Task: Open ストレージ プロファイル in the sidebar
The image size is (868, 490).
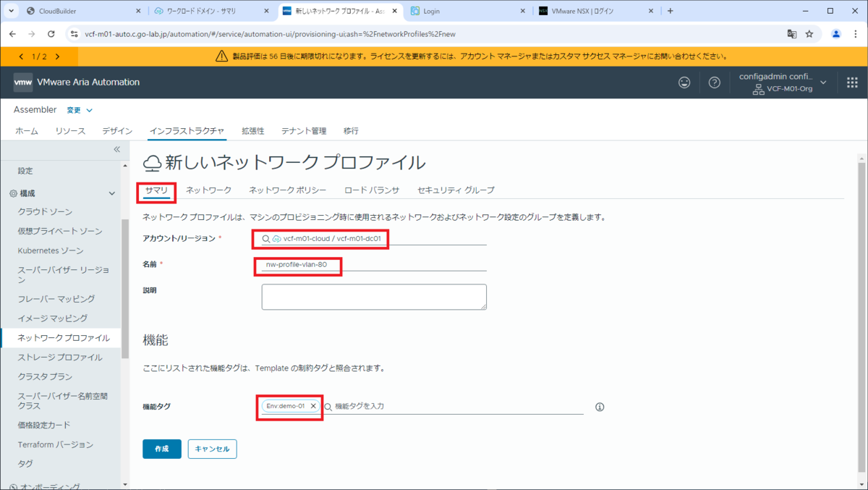Action: [60, 358]
